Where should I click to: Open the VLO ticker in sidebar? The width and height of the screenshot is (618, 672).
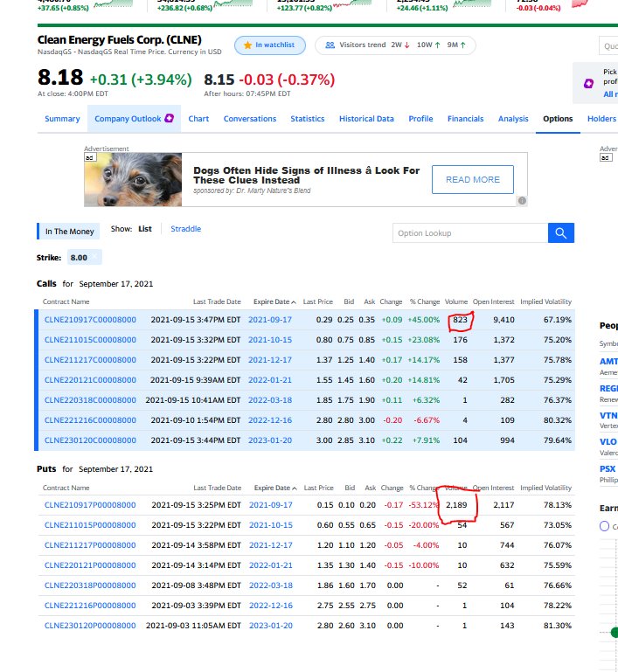point(608,442)
